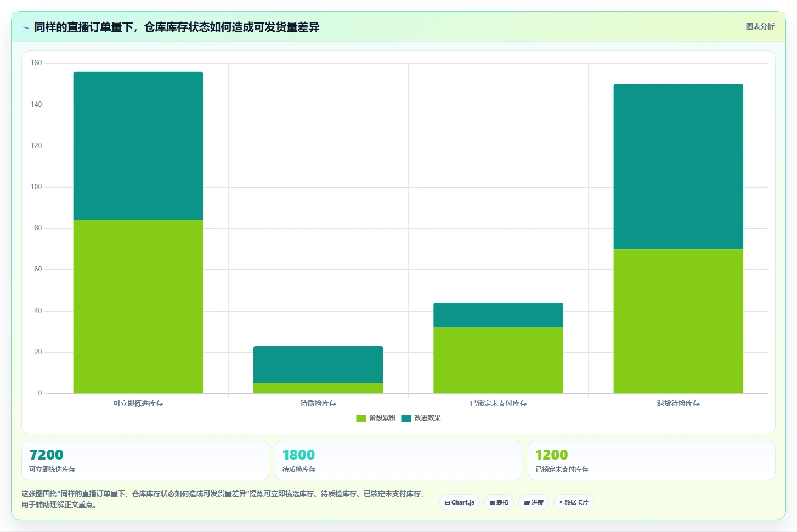Click the teal segment of 待质检库存 bar
Screen dimensions: 797x532
point(318,364)
